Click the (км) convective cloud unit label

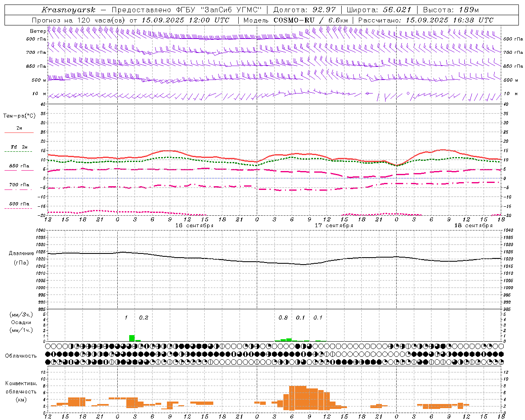tap(21, 399)
